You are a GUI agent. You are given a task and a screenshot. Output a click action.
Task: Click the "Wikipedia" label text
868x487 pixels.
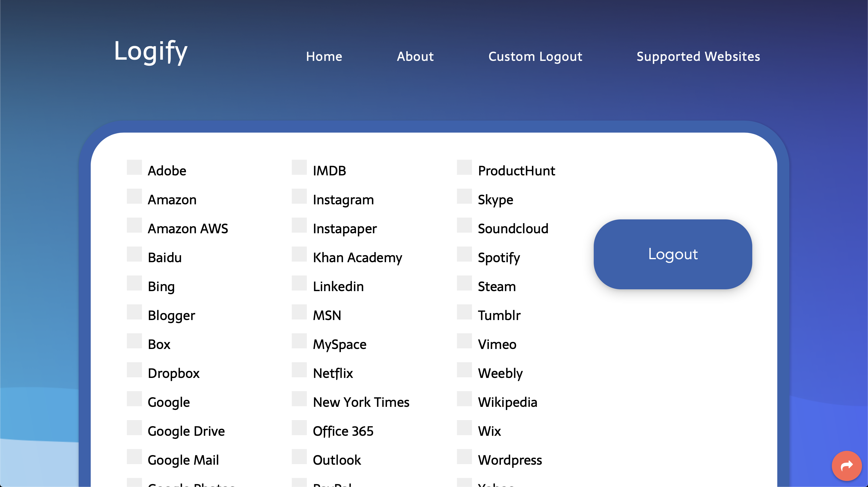tap(508, 403)
